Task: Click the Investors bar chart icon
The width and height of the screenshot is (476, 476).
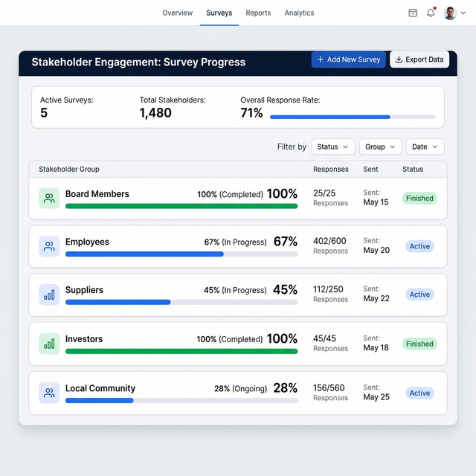Action: pyautogui.click(x=49, y=344)
